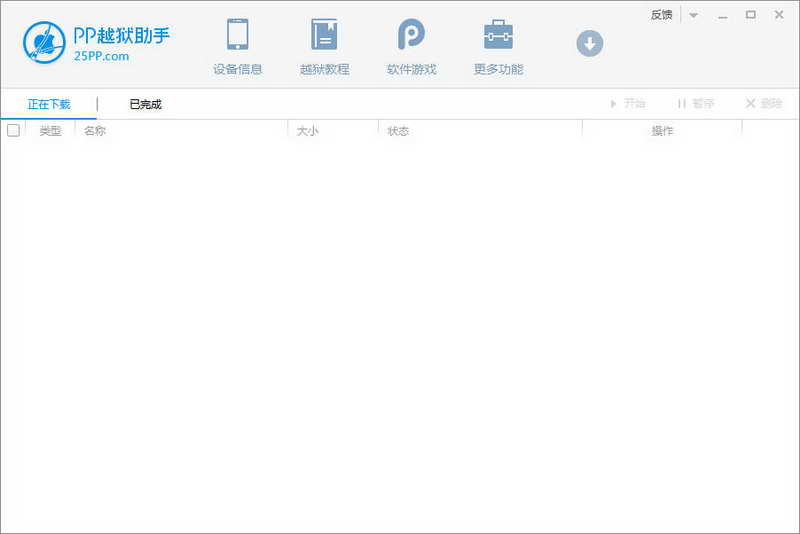Screen dimensions: 800x534
Task: Open the 越狱教程 jailbreak tutorial section
Action: (x=324, y=47)
